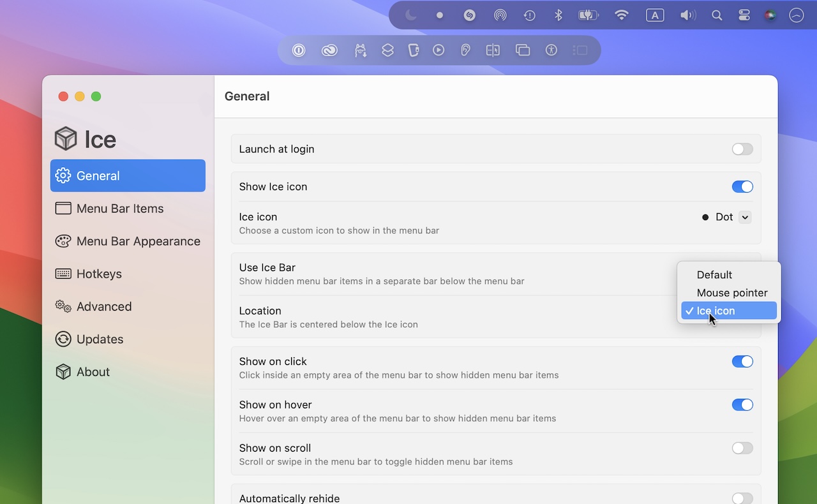
Task: Click the Ice dot icon in menu bar
Action: (440, 15)
